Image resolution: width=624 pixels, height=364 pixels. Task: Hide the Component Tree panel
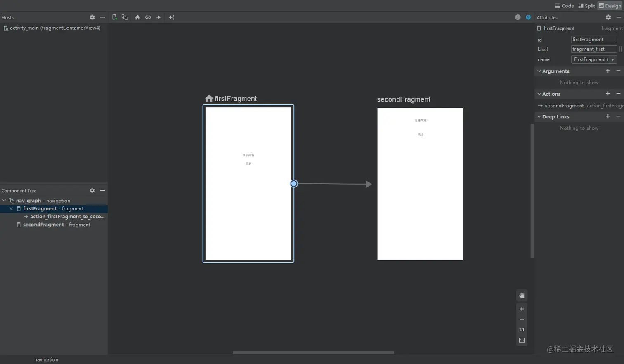[102, 190]
